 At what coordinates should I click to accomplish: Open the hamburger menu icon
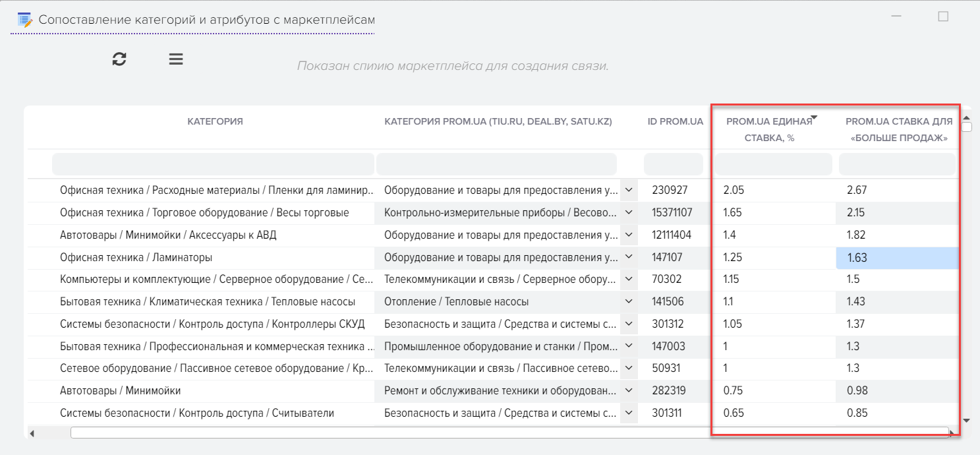coord(176,59)
